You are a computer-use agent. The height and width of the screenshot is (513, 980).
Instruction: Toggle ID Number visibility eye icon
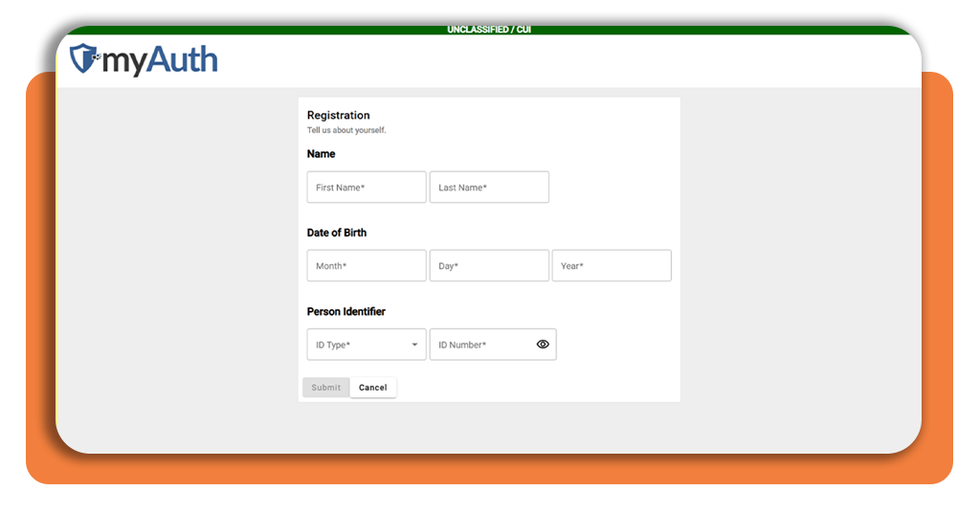click(543, 345)
